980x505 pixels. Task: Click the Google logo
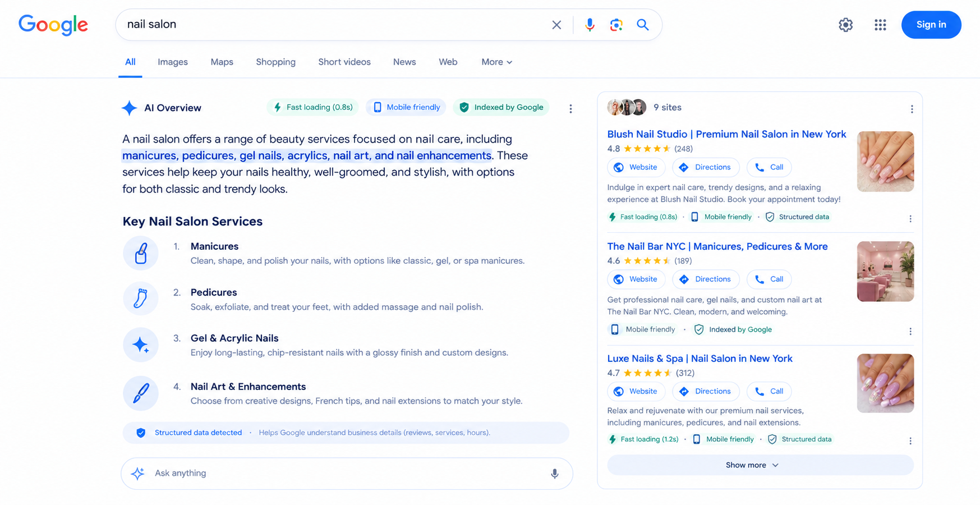pos(53,25)
